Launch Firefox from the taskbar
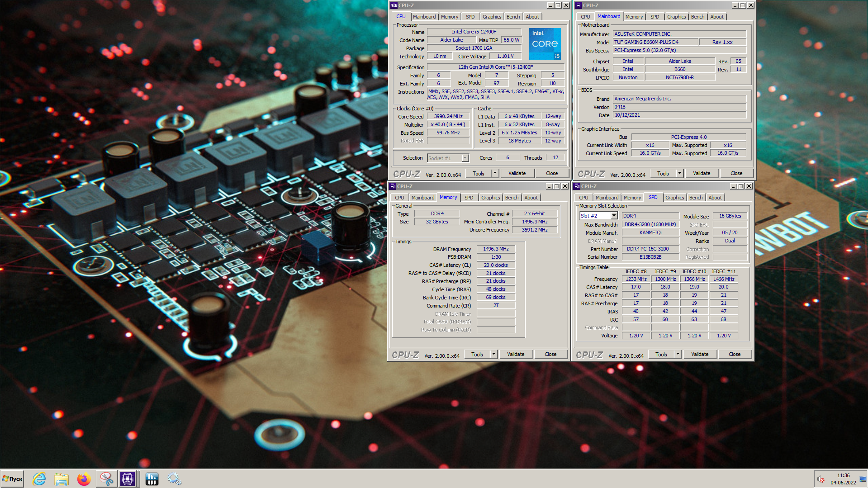This screenshot has height=488, width=868. coord(84,479)
